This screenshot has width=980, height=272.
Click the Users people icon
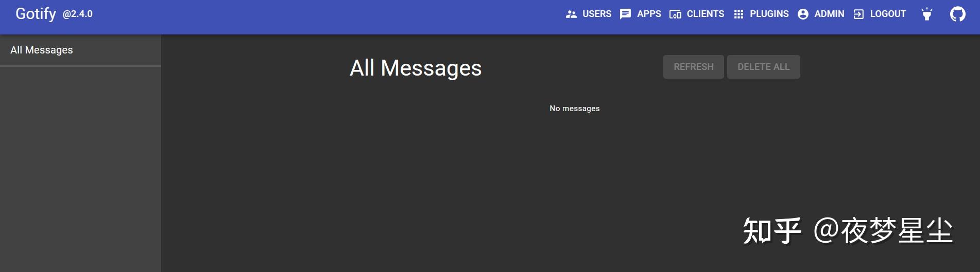(x=571, y=14)
